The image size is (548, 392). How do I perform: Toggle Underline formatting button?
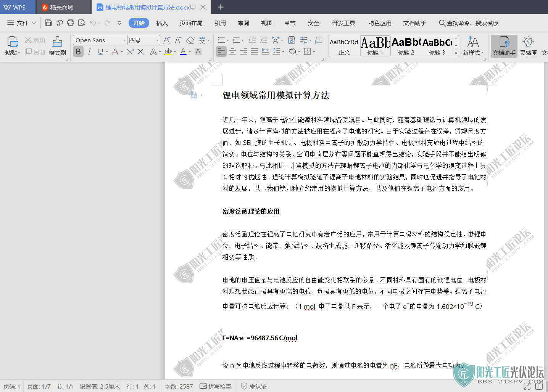click(x=100, y=51)
